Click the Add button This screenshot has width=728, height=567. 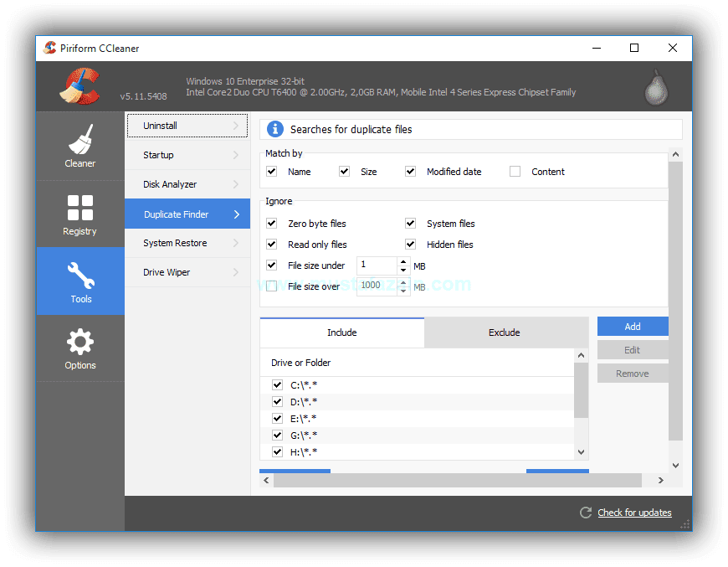633,327
